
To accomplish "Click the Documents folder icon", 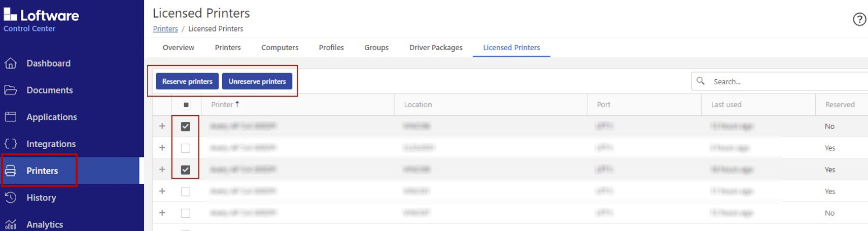I will 11,90.
